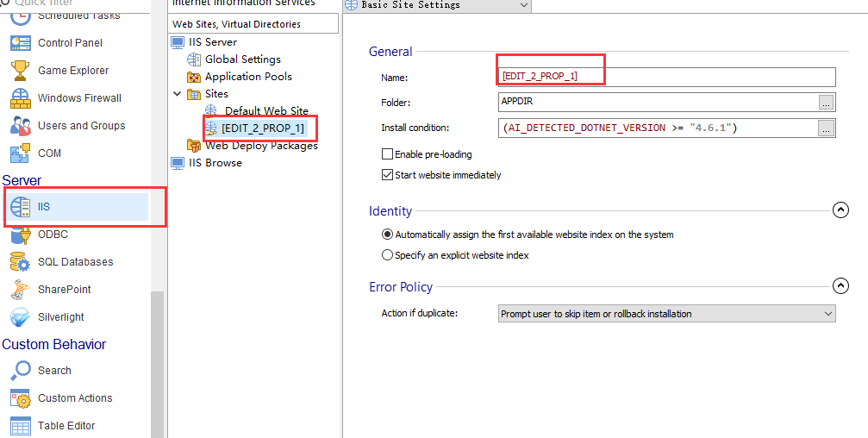868x438 pixels.
Task: Click the site Name input field
Action: (667, 77)
